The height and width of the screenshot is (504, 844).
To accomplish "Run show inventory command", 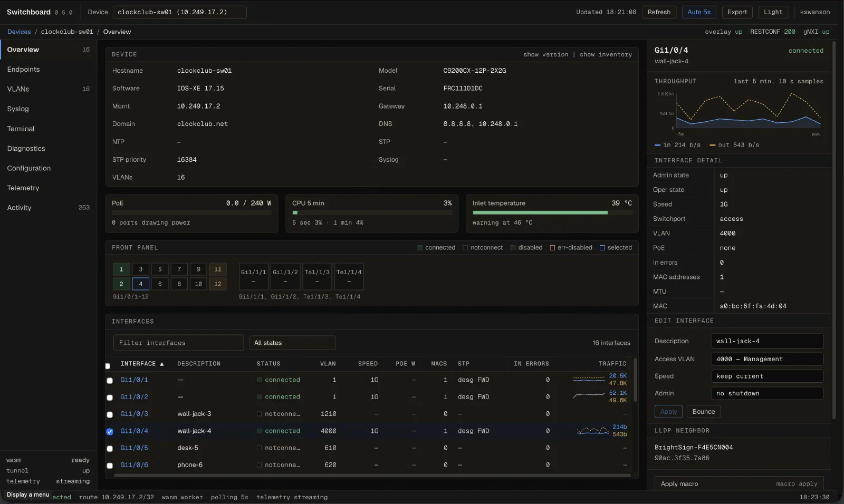I will coord(606,55).
